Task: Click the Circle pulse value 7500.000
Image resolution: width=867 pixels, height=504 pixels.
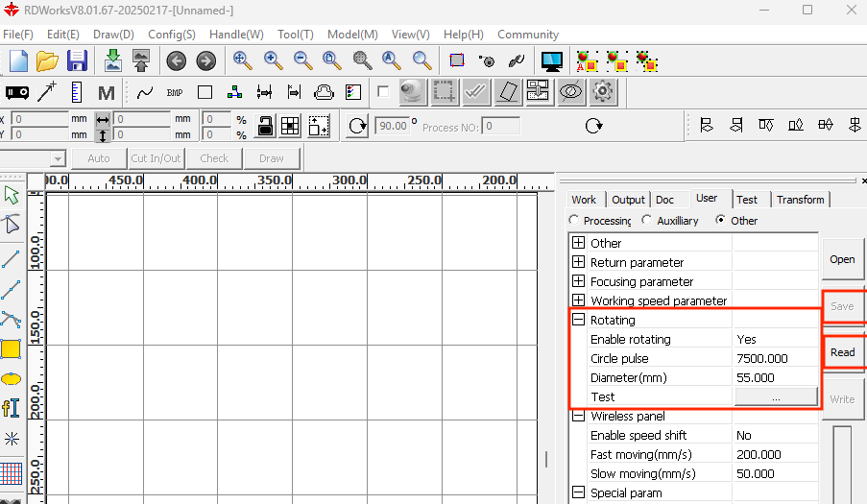Action: [x=774, y=358]
